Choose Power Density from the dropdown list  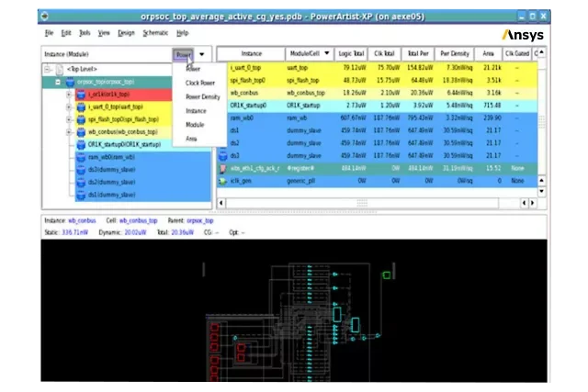202,96
